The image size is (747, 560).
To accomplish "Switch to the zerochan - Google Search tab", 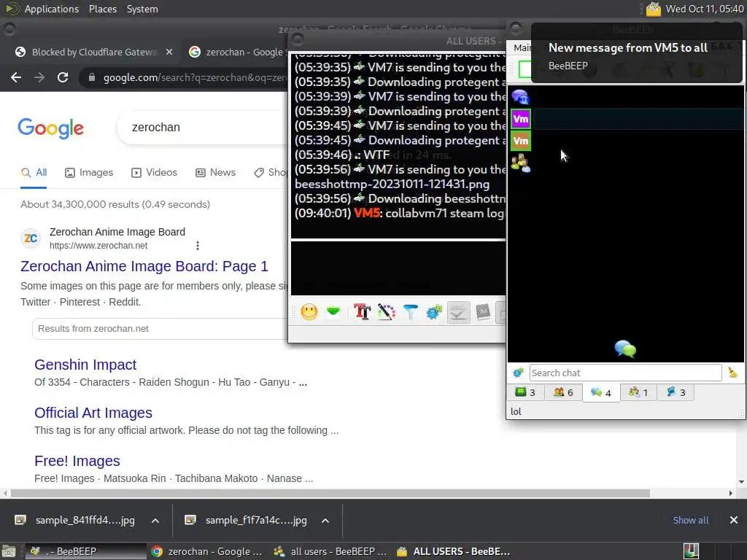I will pyautogui.click(x=237, y=52).
